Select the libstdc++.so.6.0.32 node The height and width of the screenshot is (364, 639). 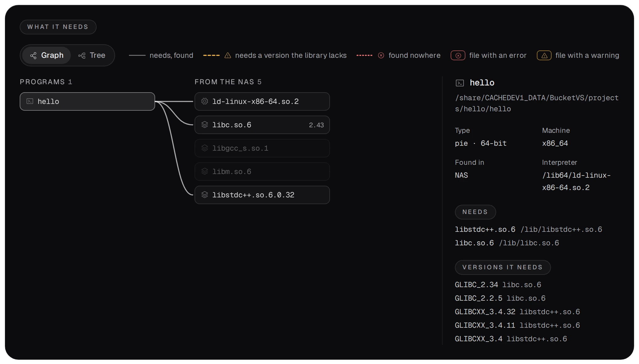(x=262, y=195)
